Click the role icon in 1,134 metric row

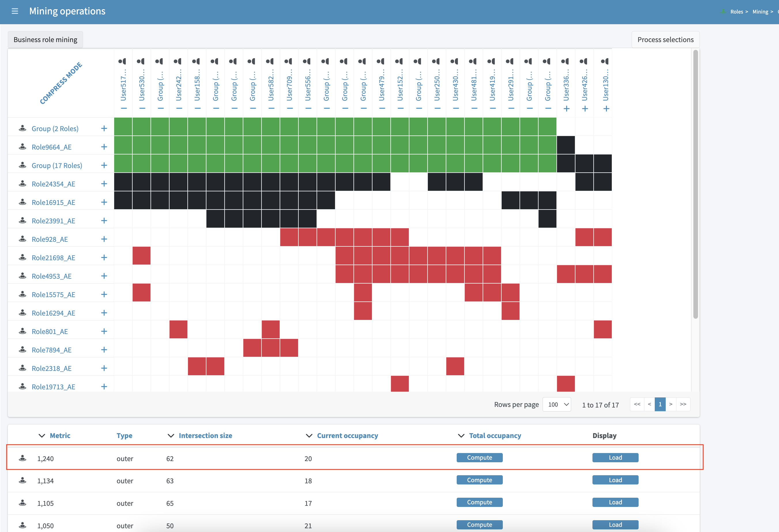tap(22, 480)
